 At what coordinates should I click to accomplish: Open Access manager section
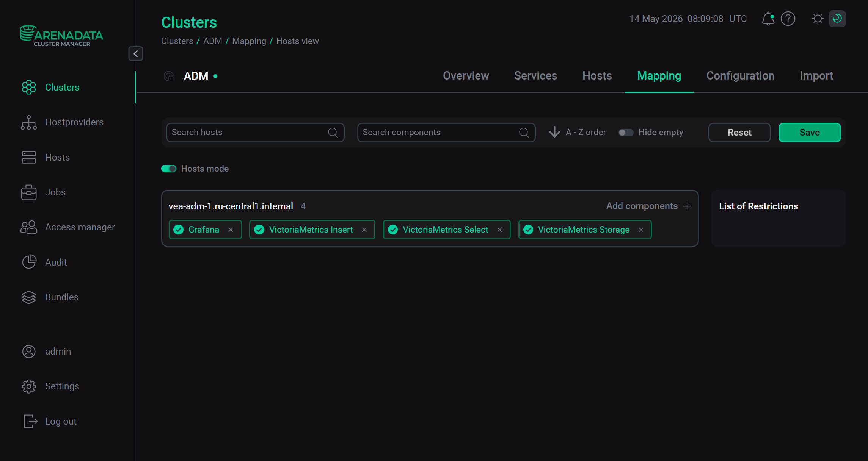pos(68,227)
